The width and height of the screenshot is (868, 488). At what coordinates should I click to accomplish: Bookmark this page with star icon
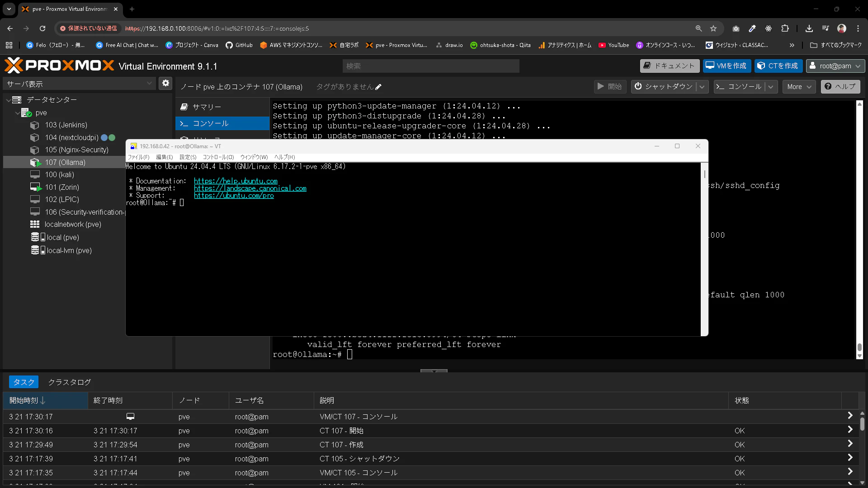click(713, 28)
